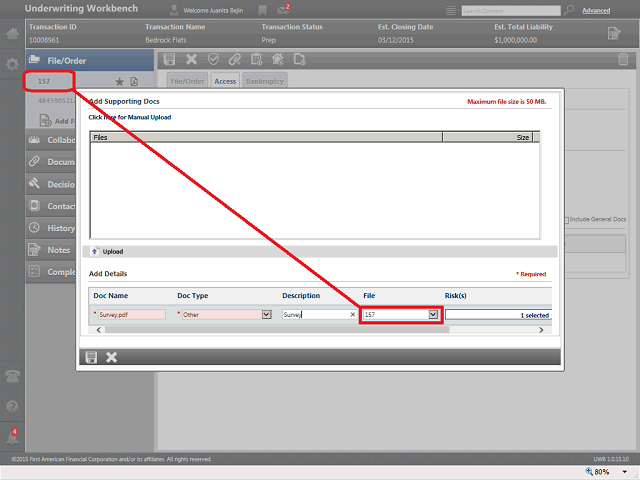Open the list menu icon beside search
The image size is (640, 480).
pyautogui.click(x=451, y=11)
